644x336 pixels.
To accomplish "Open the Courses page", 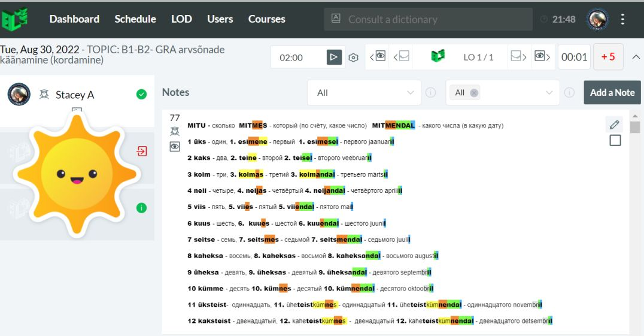I will [266, 19].
